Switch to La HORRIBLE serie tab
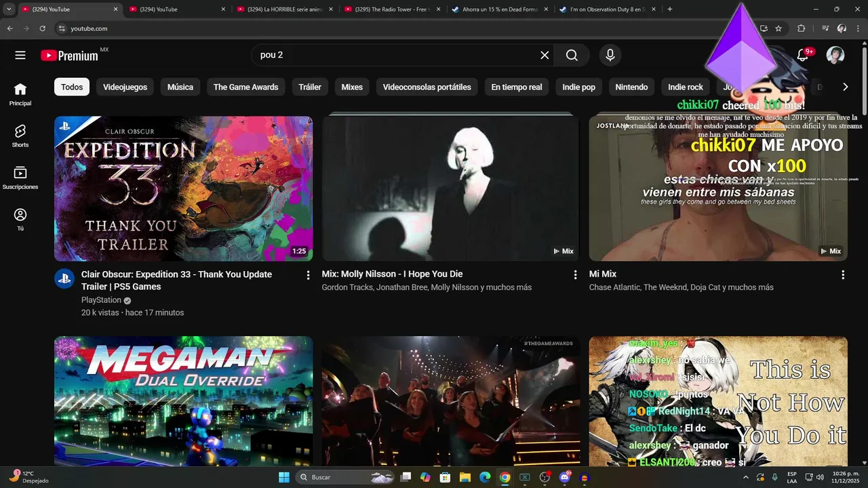 point(285,9)
